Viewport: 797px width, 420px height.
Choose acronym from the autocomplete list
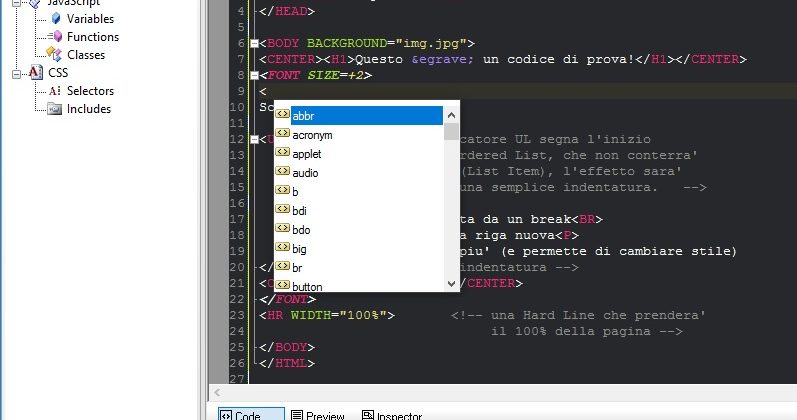(366, 135)
